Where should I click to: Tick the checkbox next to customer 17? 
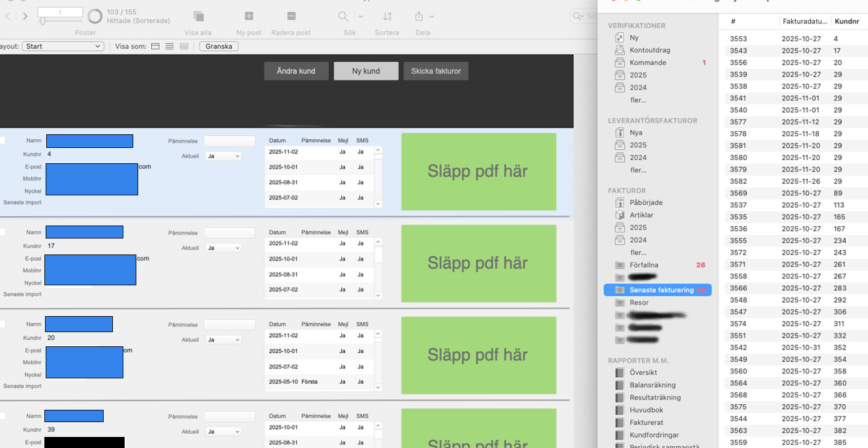[x=2, y=232]
